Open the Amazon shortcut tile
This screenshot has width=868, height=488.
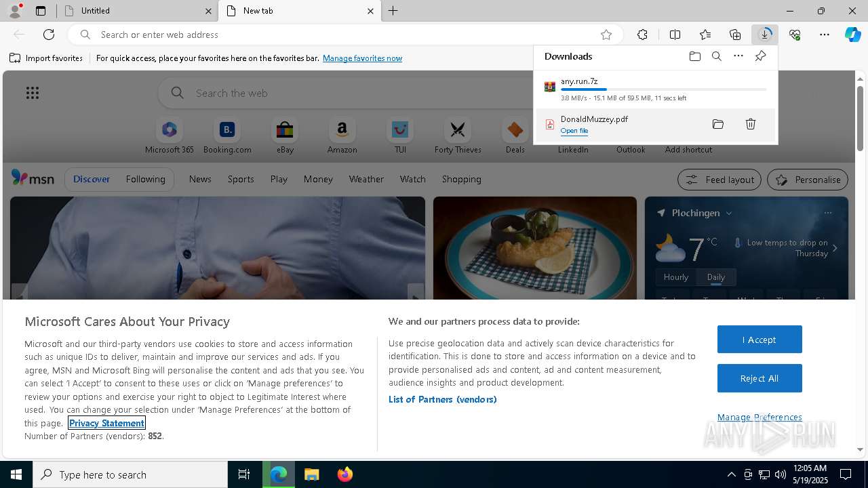(x=342, y=136)
